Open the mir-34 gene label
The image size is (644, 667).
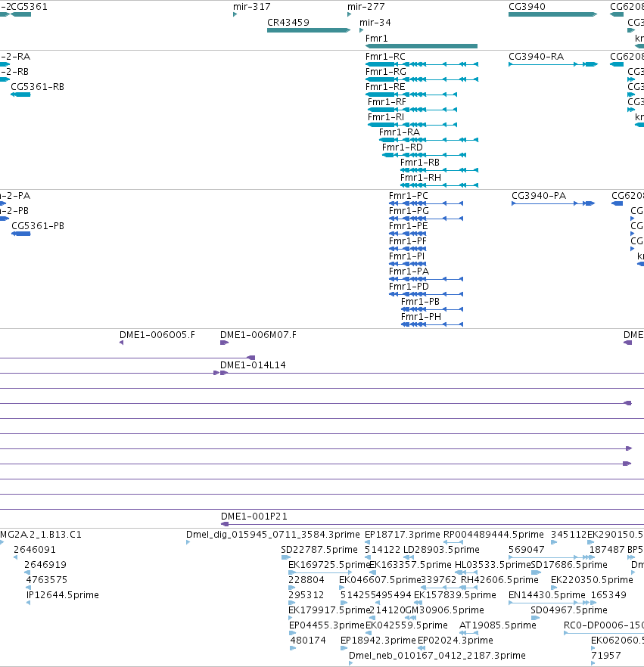[375, 23]
